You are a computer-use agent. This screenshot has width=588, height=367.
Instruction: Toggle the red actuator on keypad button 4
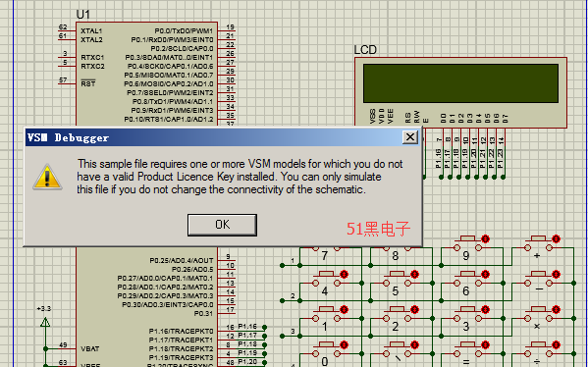tap(344, 275)
